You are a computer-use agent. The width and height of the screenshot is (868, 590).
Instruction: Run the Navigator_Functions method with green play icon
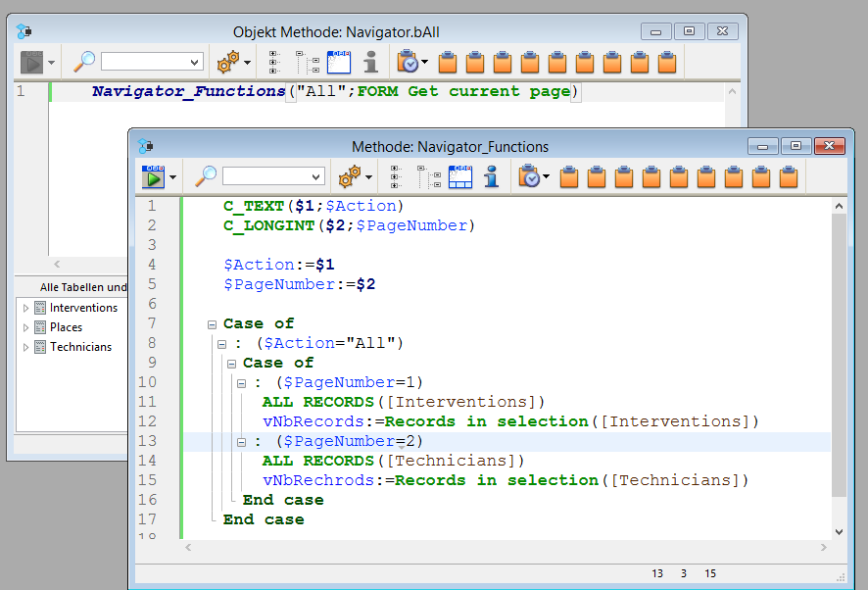click(x=153, y=176)
